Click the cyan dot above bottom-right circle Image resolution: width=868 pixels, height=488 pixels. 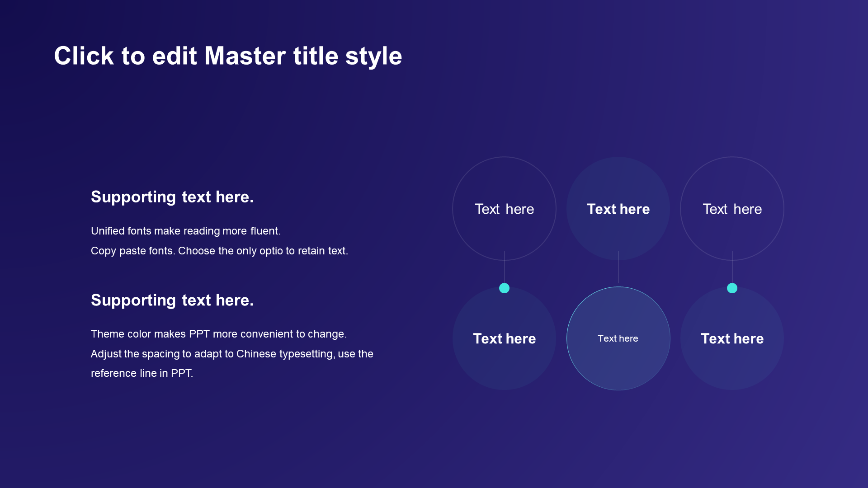(x=732, y=288)
